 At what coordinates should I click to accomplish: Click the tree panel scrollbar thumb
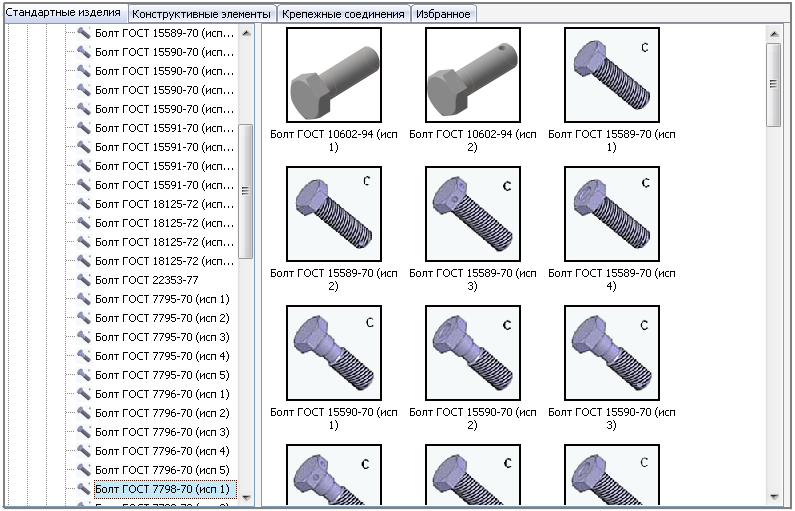click(x=245, y=191)
